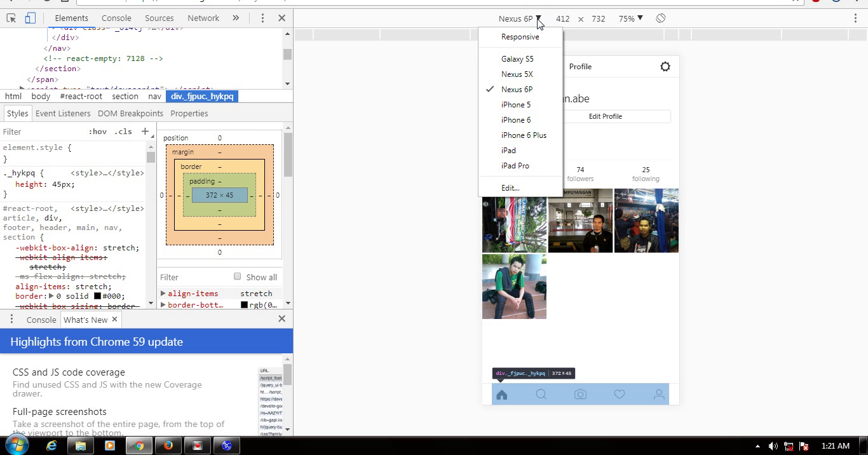
Task: Tap the Instagram camera icon
Action: 580,395
